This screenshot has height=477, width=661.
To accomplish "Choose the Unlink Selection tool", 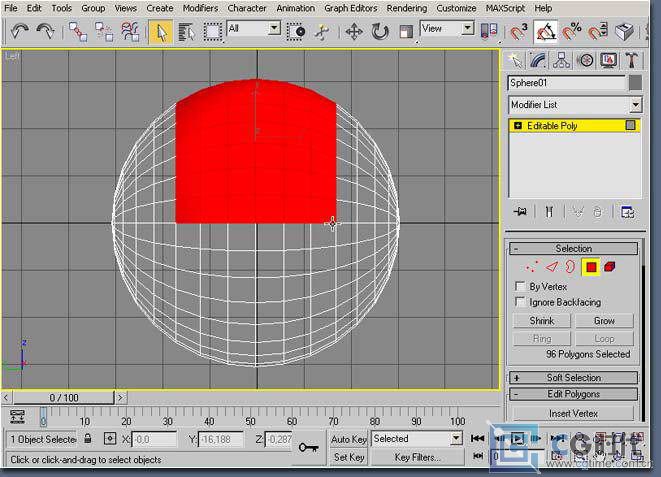I will click(104, 32).
